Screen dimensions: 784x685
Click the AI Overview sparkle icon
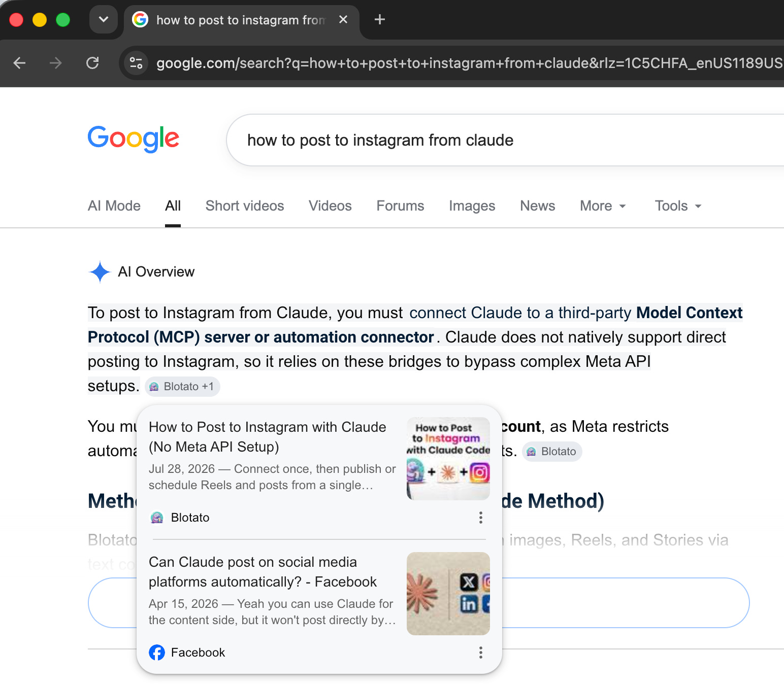pos(100,272)
